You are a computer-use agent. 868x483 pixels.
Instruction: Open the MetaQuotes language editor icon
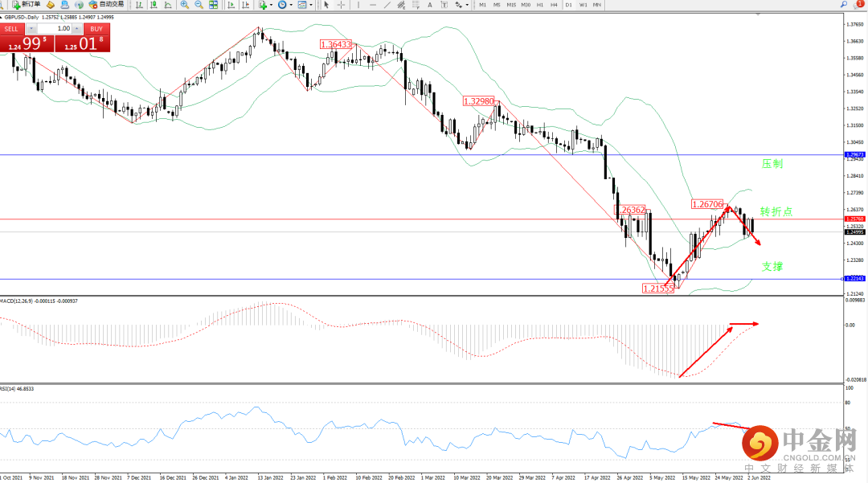pos(51,5)
